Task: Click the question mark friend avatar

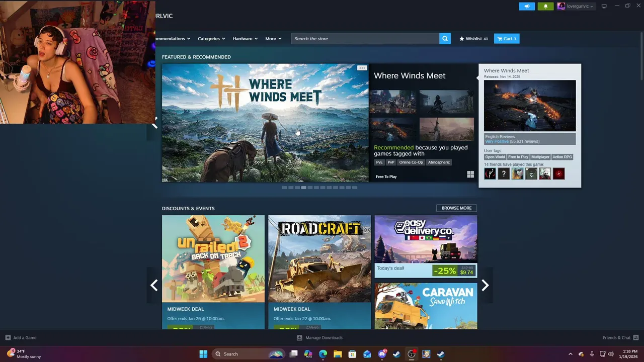Action: (504, 174)
